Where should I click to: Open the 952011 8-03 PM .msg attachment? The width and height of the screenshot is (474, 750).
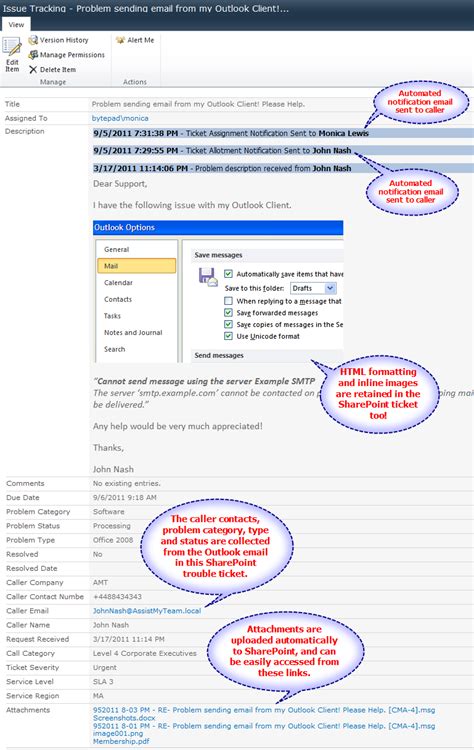[x=264, y=710]
